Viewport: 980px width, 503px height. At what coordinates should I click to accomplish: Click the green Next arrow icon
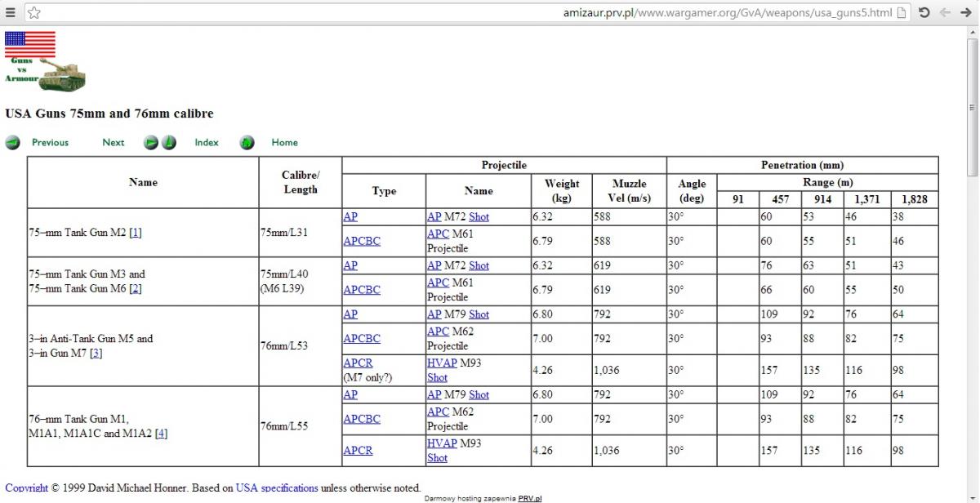pos(151,143)
